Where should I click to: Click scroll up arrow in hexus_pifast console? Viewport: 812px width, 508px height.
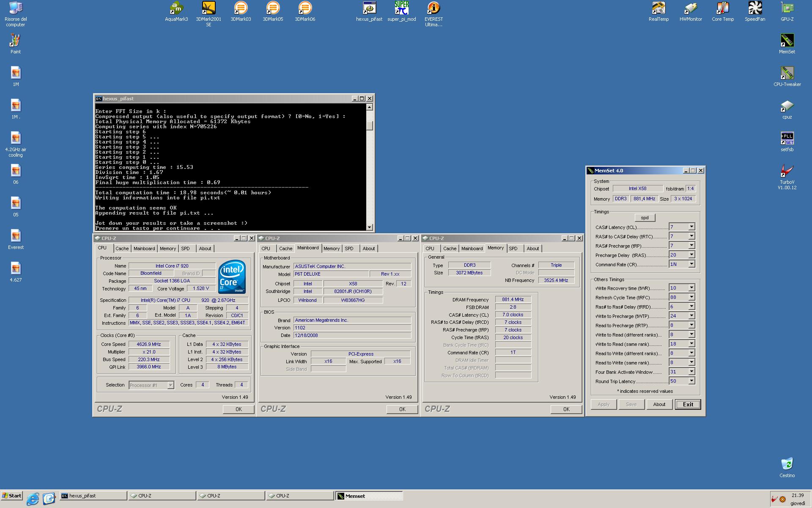click(x=370, y=107)
